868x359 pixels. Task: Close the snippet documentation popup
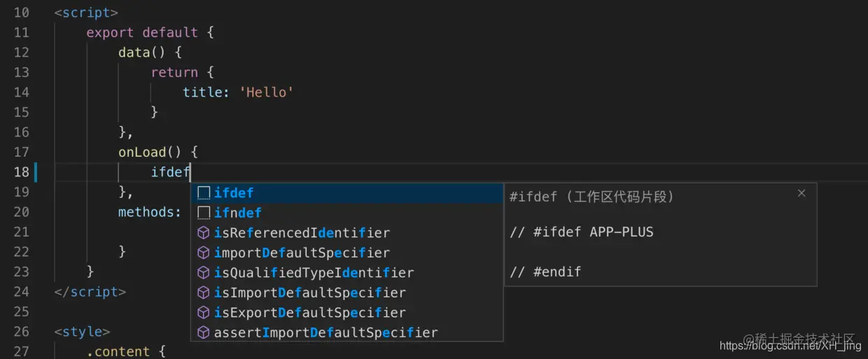click(x=801, y=193)
